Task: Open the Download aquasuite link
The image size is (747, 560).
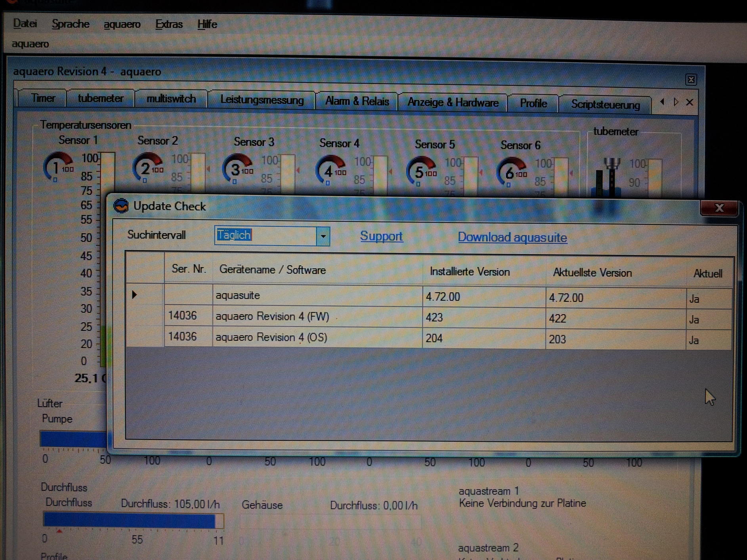Action: [x=512, y=238]
